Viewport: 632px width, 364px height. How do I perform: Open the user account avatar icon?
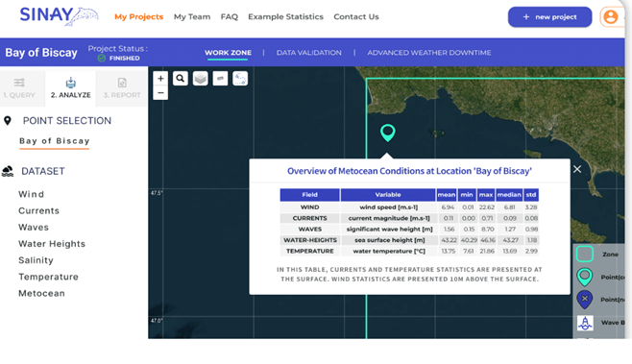pyautogui.click(x=611, y=17)
